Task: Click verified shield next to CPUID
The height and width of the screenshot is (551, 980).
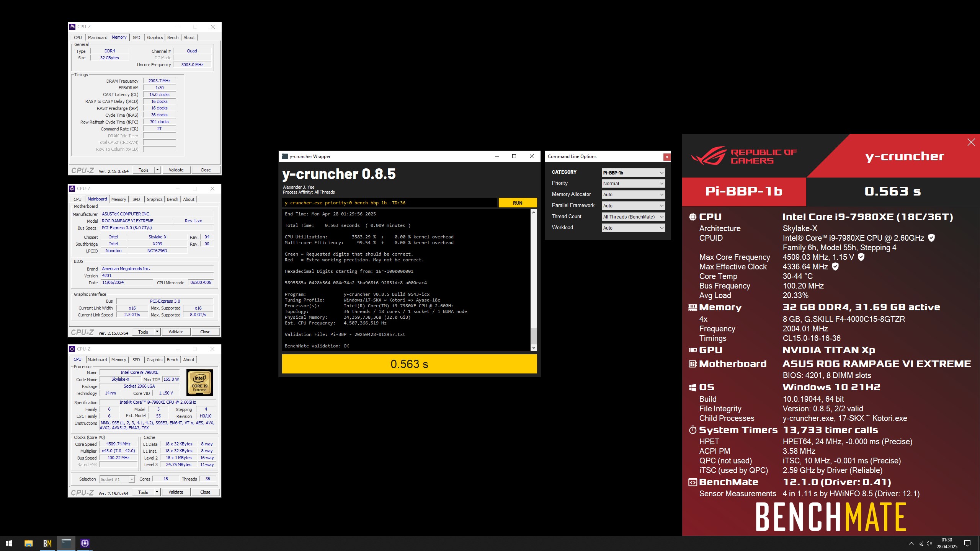Action: (931, 238)
